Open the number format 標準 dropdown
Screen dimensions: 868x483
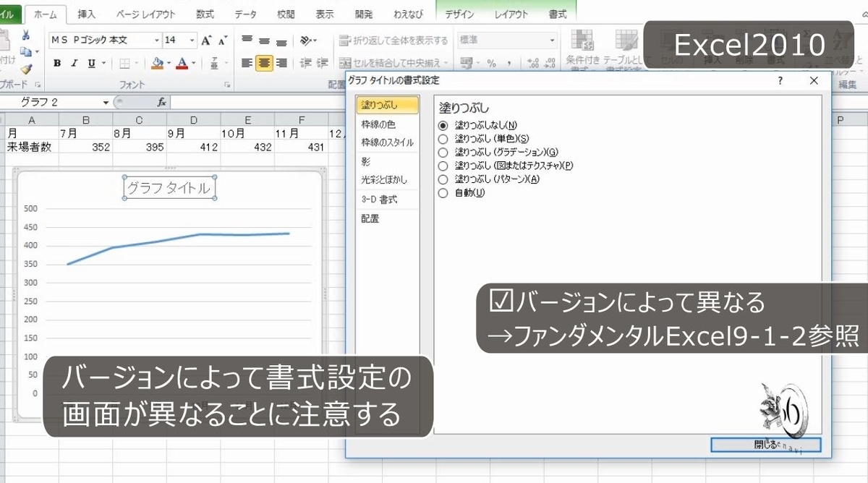552,40
